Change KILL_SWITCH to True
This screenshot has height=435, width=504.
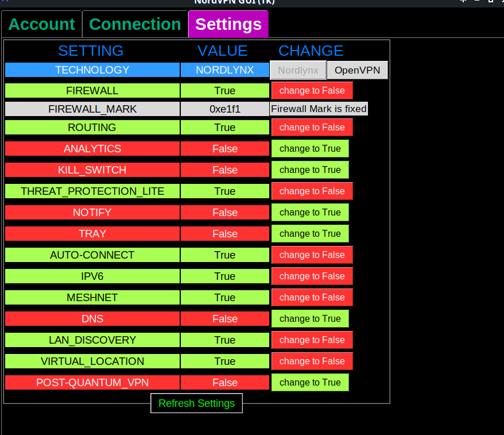pos(310,170)
